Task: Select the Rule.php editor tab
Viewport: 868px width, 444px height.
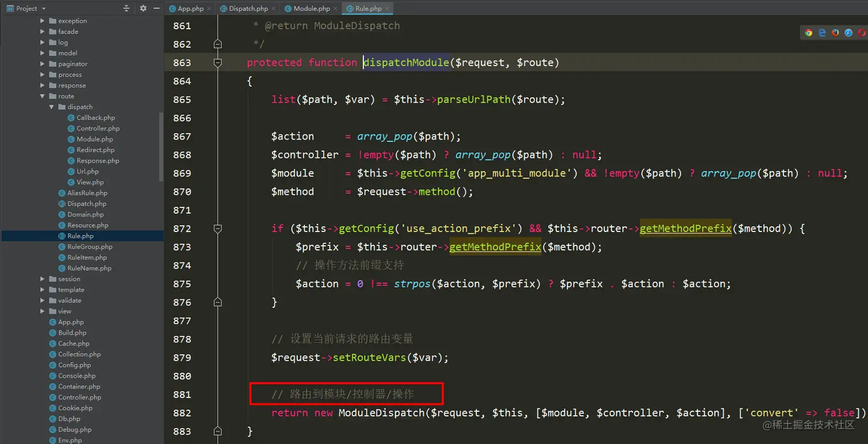Action: [x=368, y=9]
